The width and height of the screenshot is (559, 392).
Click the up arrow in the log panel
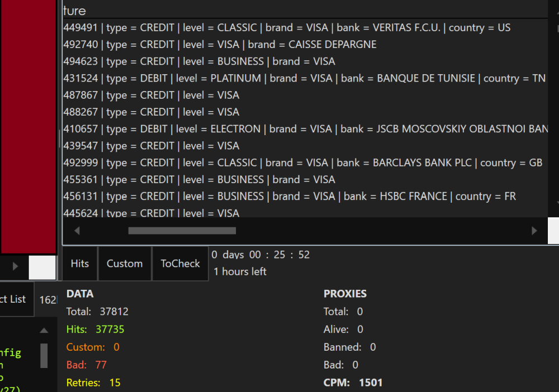44,330
